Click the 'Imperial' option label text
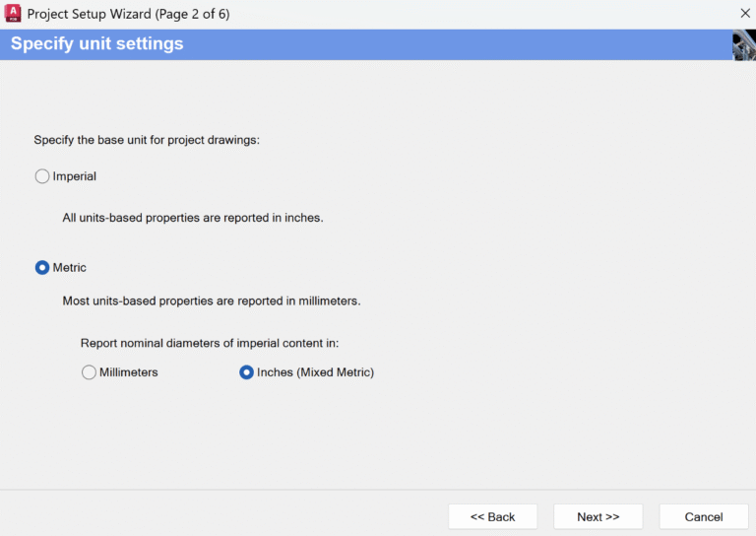Screen dimensions: 756x536 (x=75, y=176)
